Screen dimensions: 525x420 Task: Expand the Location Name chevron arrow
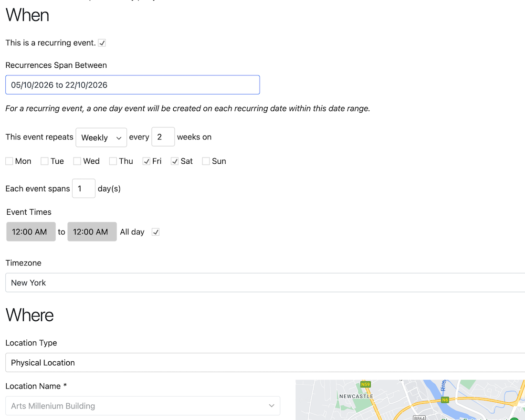(x=272, y=406)
